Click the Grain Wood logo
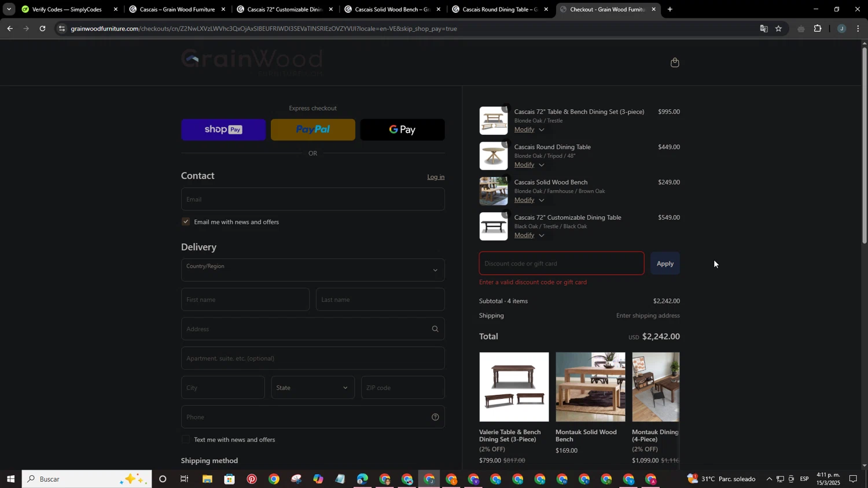 252,62
